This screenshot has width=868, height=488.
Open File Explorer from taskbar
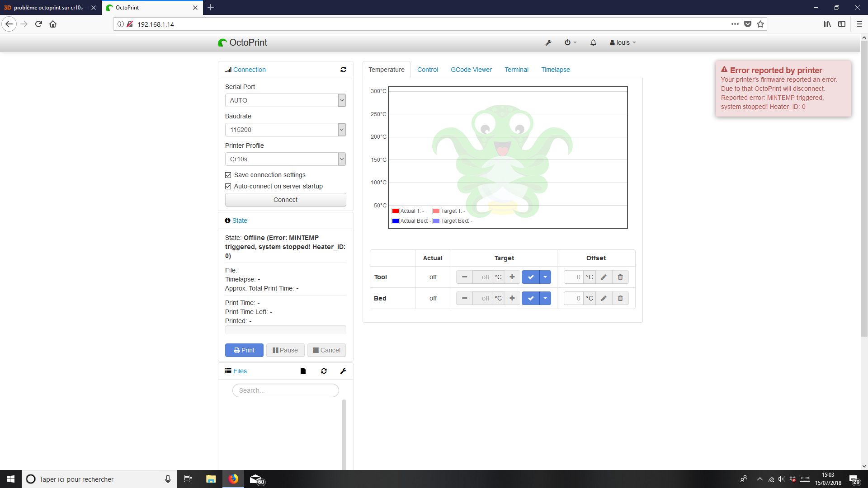pyautogui.click(x=211, y=479)
